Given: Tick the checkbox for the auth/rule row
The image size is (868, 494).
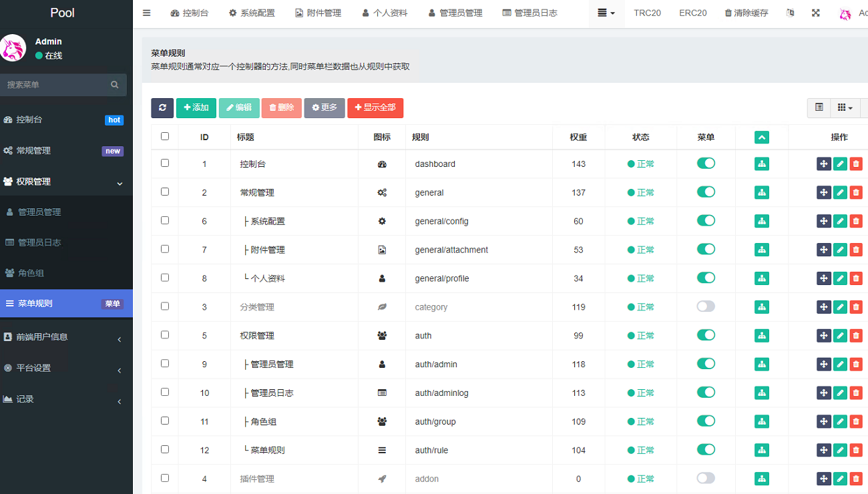Looking at the screenshot, I should (165, 449).
